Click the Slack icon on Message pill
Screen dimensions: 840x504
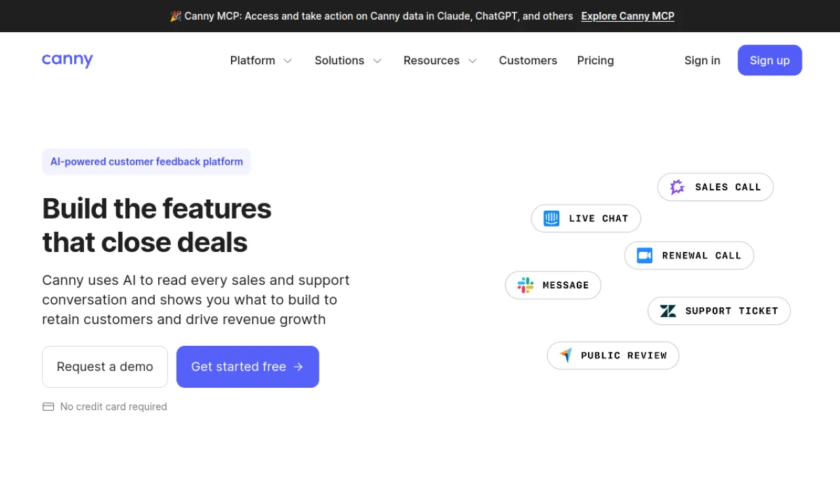[x=525, y=285]
